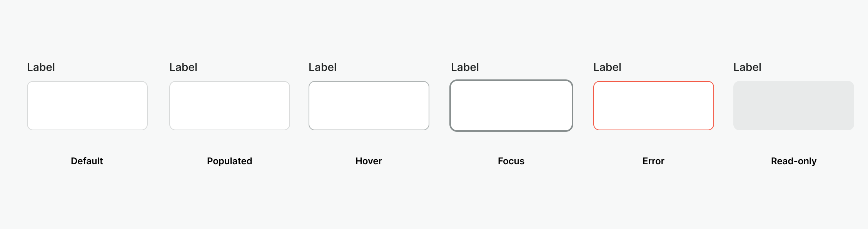The height and width of the screenshot is (229, 868).
Task: Click the Label above the Default field
Action: (x=41, y=67)
